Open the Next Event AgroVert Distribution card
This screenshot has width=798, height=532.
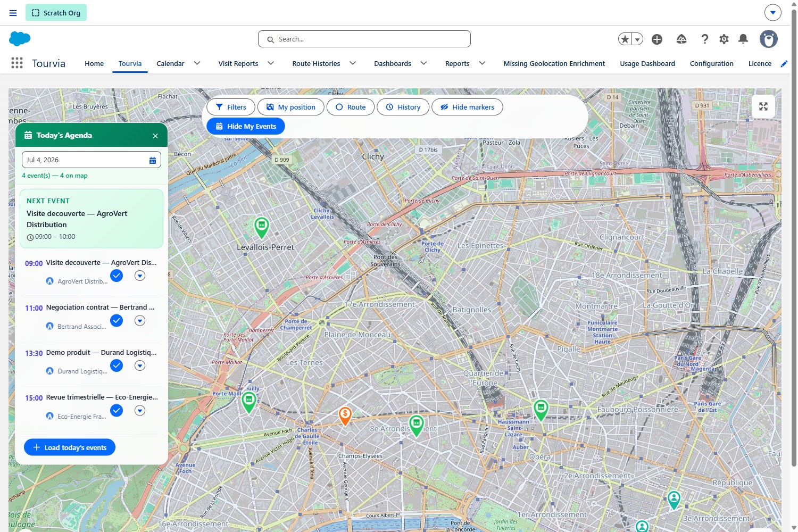[92, 219]
